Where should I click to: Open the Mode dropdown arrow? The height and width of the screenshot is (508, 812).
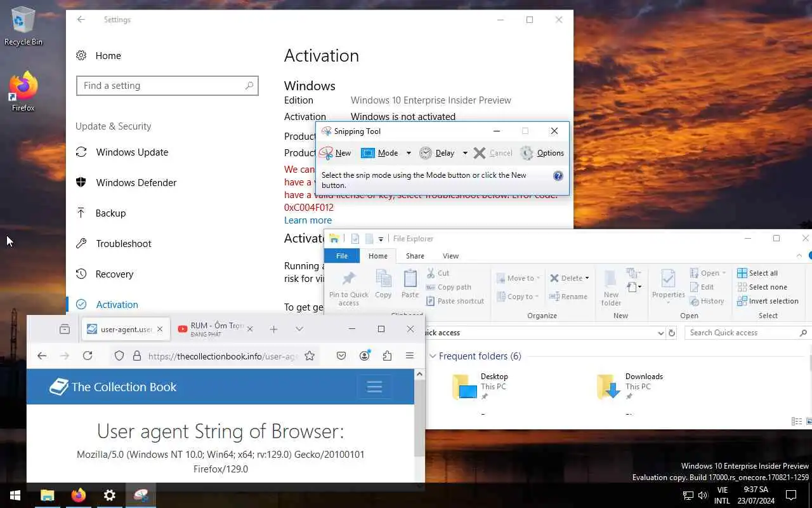coord(409,153)
